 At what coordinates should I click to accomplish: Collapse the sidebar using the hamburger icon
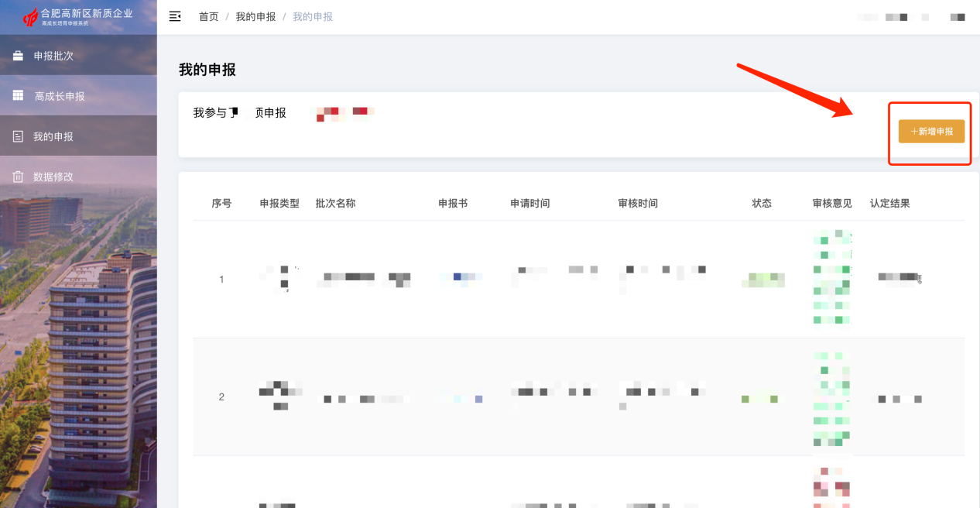[x=175, y=15]
